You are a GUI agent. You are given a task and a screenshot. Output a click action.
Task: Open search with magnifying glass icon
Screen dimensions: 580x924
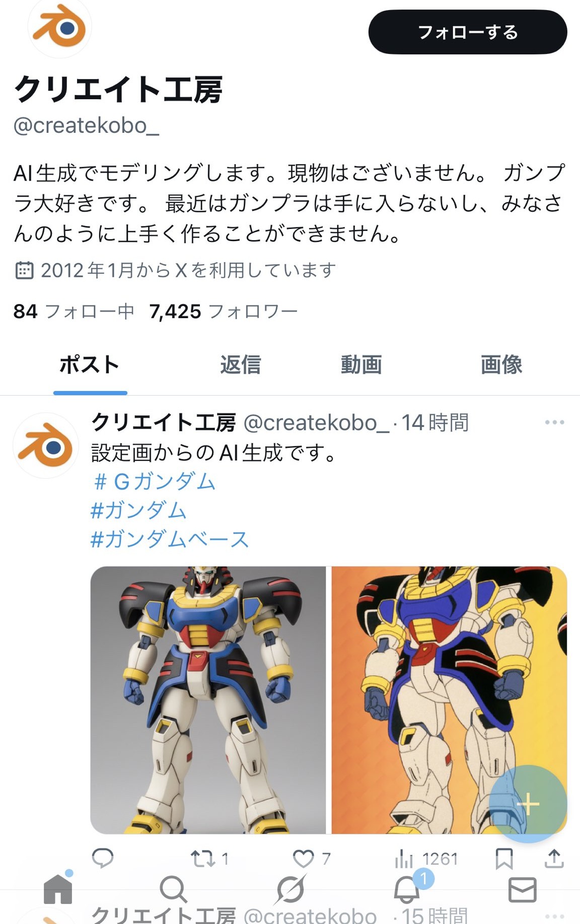[173, 889]
